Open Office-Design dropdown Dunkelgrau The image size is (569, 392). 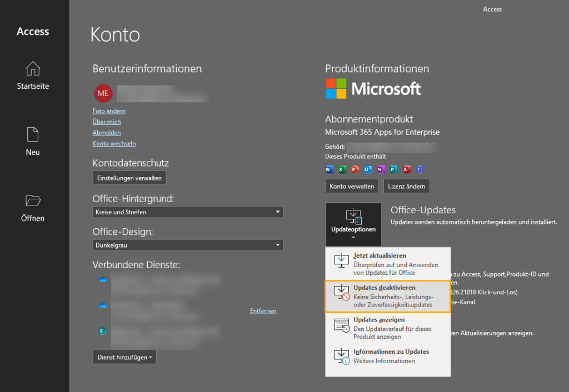pyautogui.click(x=188, y=245)
